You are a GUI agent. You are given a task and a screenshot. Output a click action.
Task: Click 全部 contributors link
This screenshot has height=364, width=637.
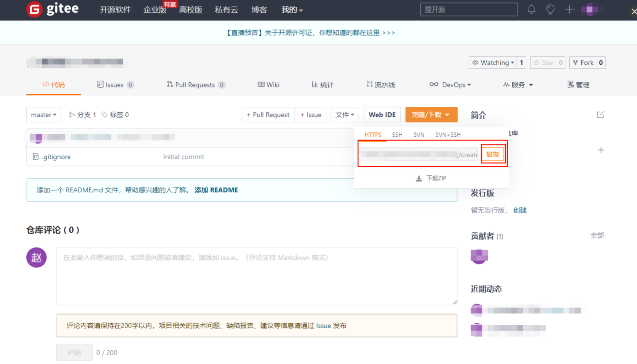click(597, 236)
